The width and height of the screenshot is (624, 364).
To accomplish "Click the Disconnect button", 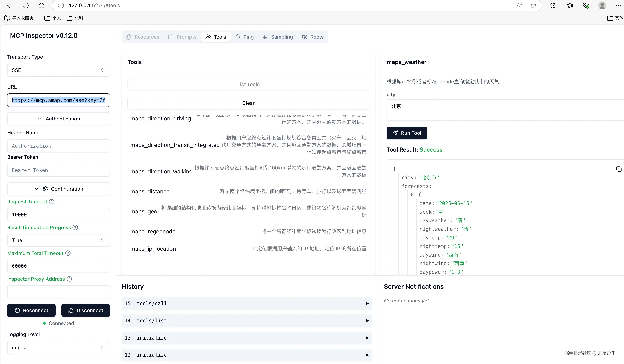I will click(x=85, y=310).
